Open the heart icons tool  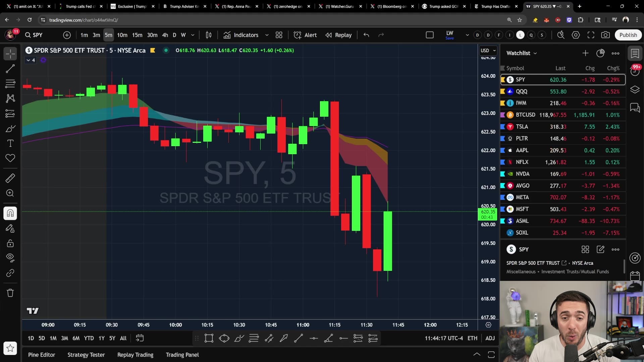(x=10, y=158)
